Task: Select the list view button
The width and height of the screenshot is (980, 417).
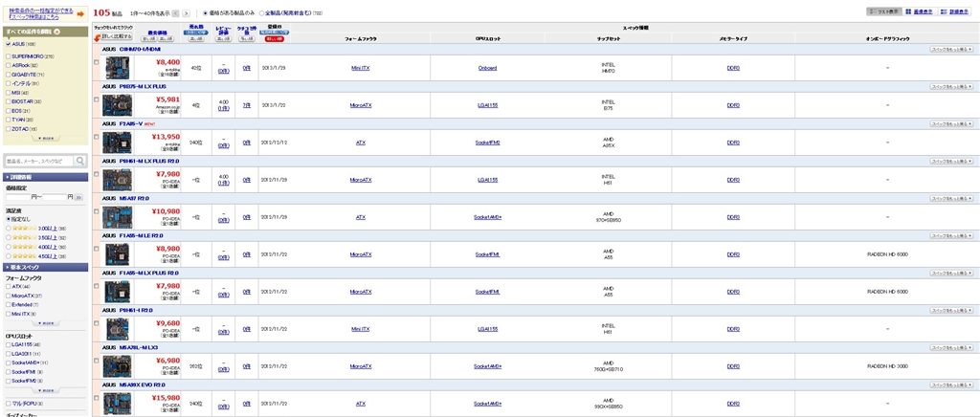Action: point(883,11)
